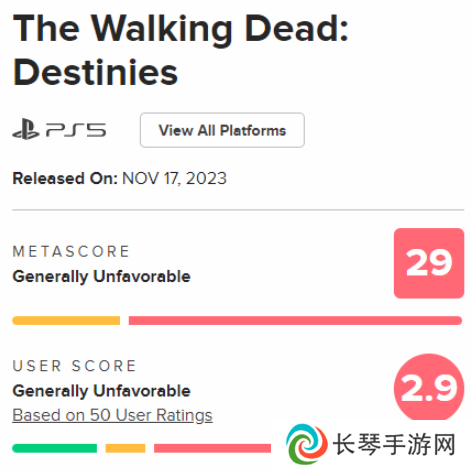Click the PS5 platform wordmark
This screenshot has width=471, height=470.
click(76, 130)
